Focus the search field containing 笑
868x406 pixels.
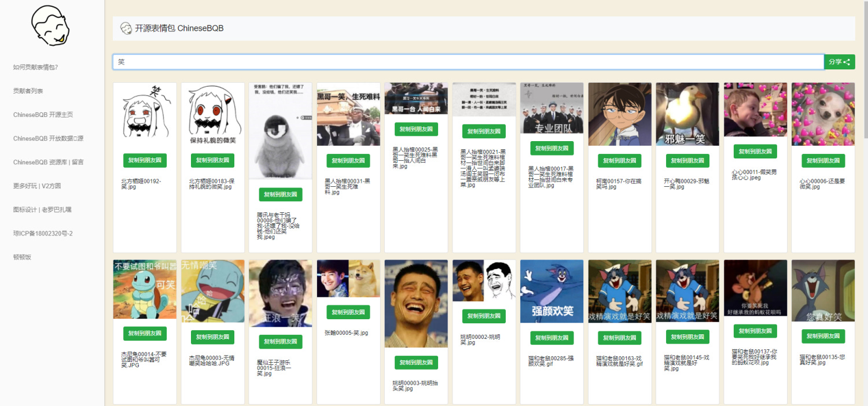coord(468,62)
